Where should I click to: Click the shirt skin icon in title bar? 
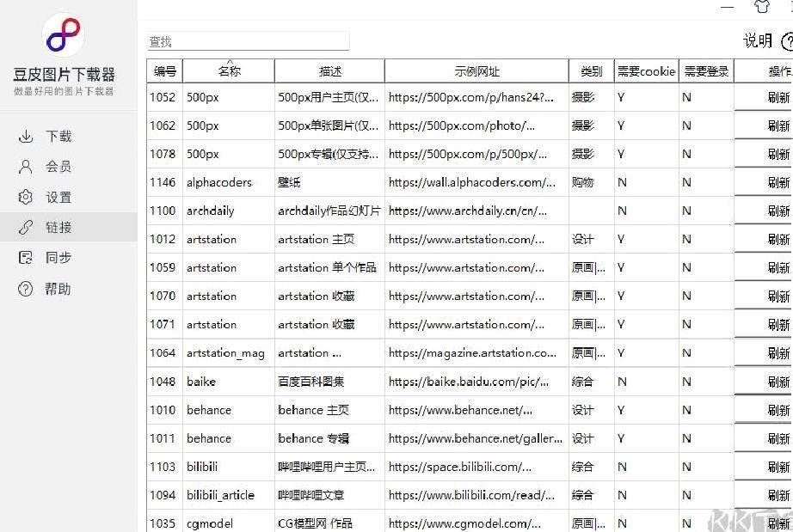(762, 7)
